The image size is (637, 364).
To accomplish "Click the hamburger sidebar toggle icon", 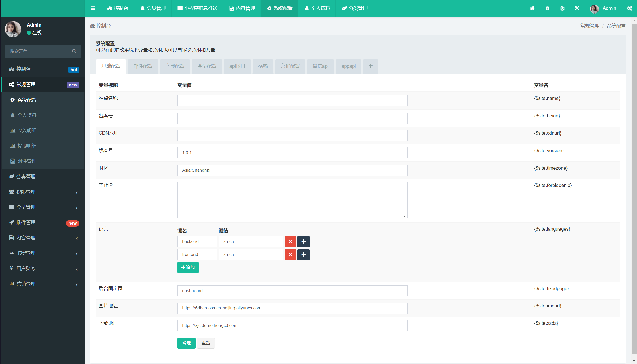I will pos(93,8).
